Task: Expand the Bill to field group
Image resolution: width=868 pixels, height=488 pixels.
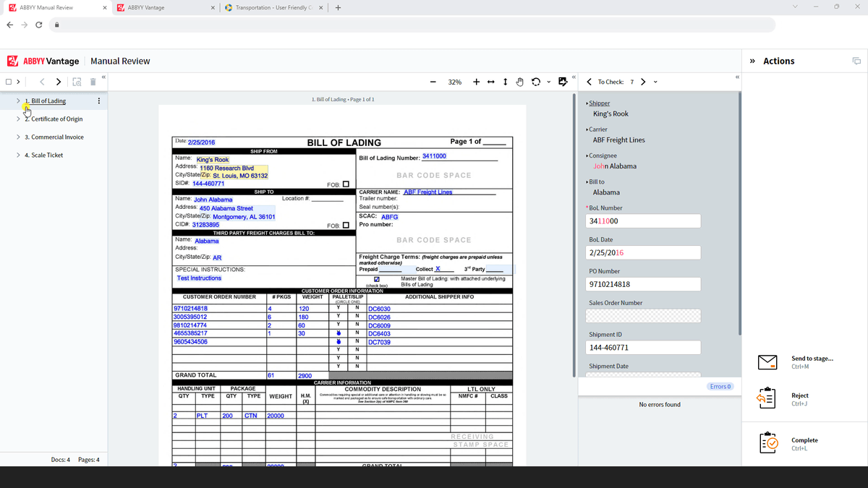Action: 587,182
